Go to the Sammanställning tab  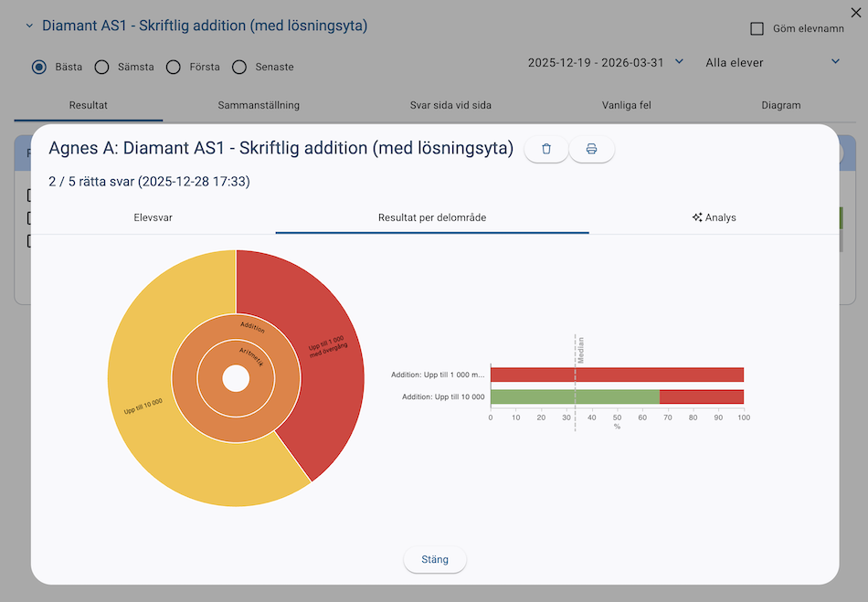coord(259,105)
